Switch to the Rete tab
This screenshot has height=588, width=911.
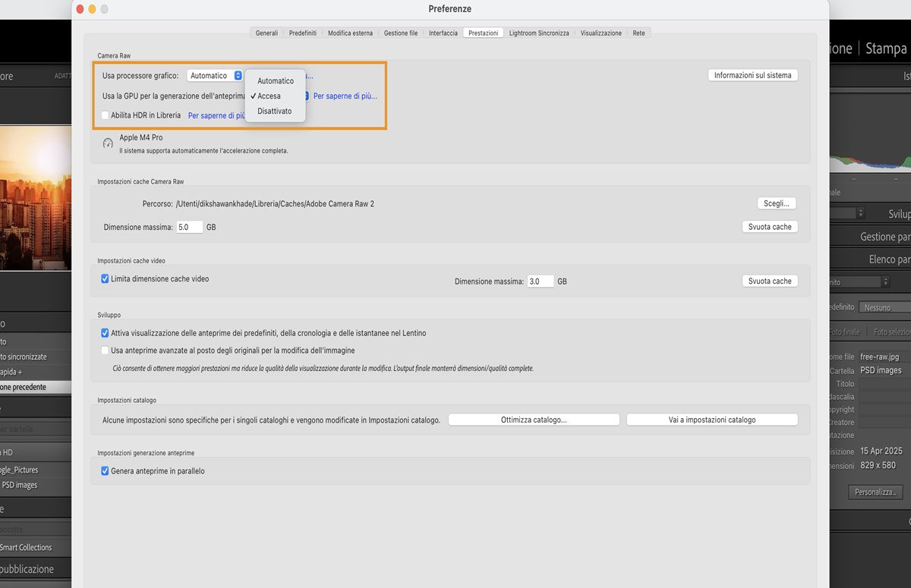(x=638, y=33)
